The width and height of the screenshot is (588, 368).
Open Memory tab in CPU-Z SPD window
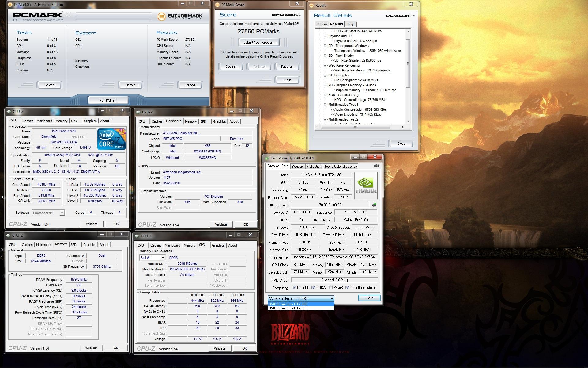(x=189, y=245)
